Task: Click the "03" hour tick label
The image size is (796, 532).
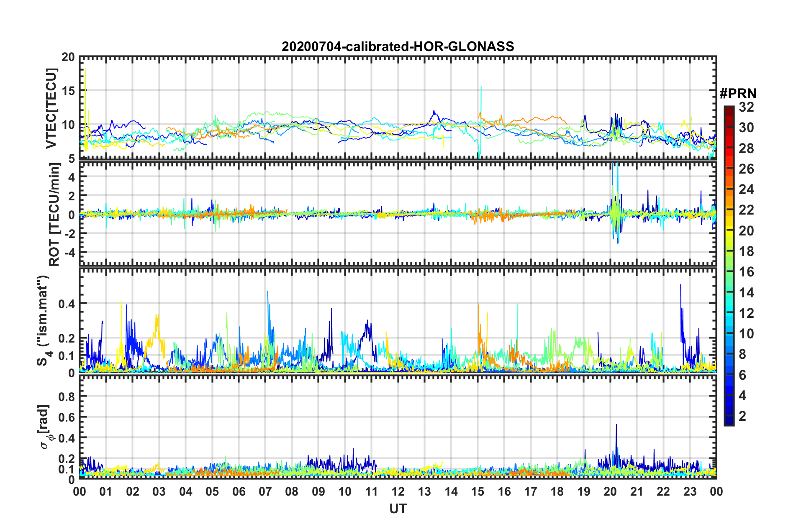Action: 159,491
